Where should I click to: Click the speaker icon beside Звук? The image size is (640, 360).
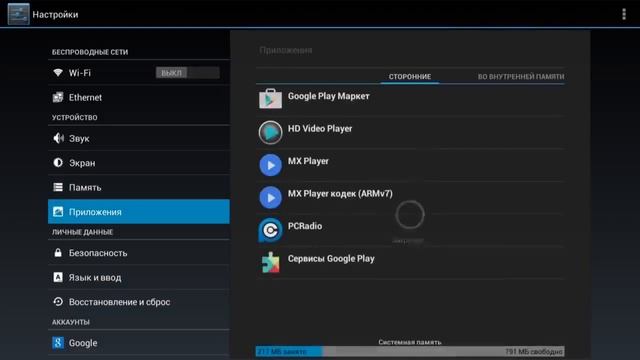coord(58,138)
